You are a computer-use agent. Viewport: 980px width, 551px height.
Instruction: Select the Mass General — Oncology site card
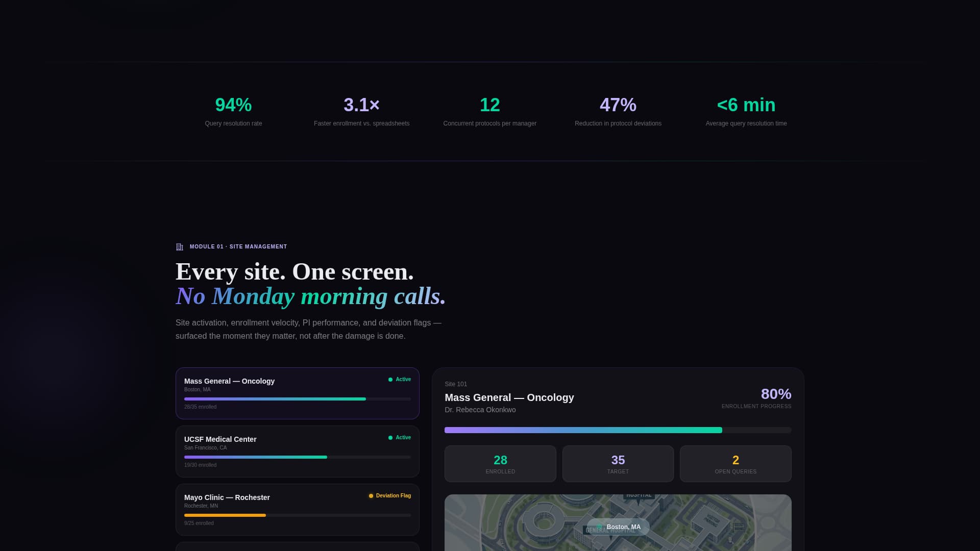click(298, 393)
